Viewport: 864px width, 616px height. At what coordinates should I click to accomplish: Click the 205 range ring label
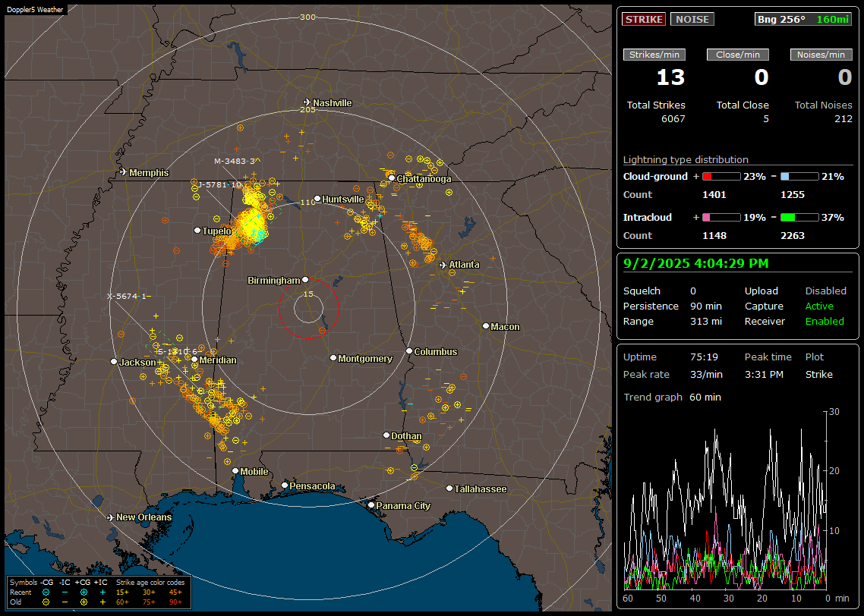point(308,109)
